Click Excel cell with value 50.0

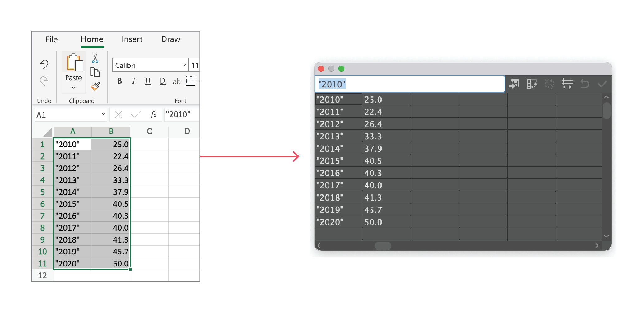tap(111, 263)
